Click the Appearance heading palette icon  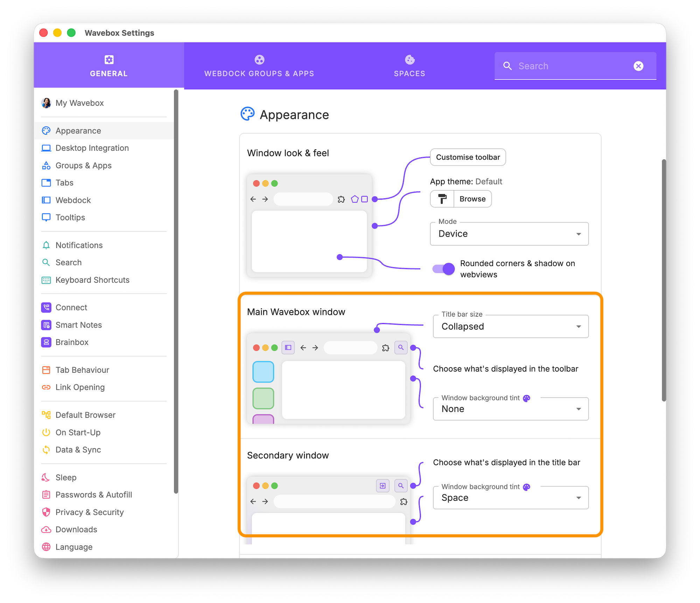point(247,114)
